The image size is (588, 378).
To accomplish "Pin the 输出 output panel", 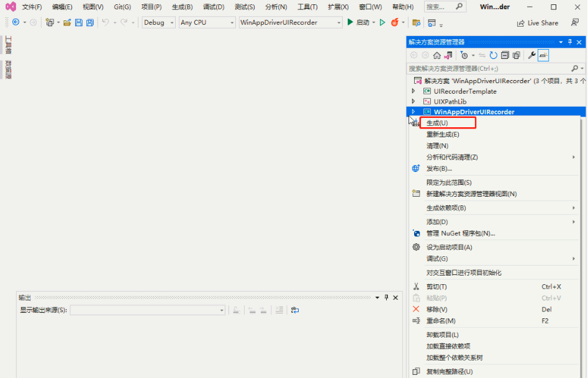I will pos(386,297).
